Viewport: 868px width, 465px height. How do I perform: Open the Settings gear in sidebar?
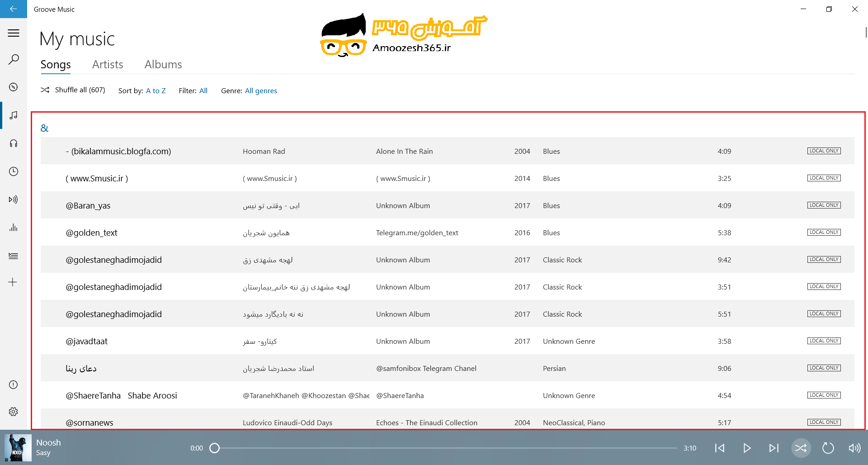(14, 412)
